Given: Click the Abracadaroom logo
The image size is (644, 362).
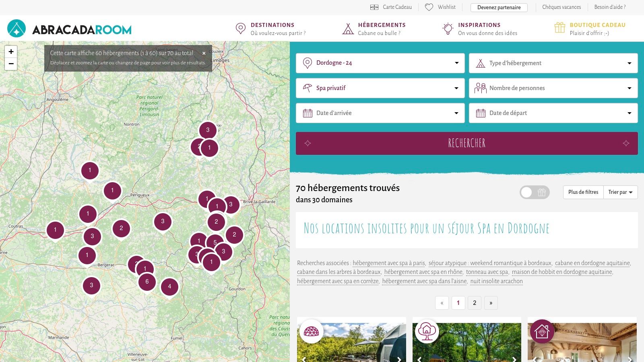Looking at the screenshot, I should tap(69, 29).
